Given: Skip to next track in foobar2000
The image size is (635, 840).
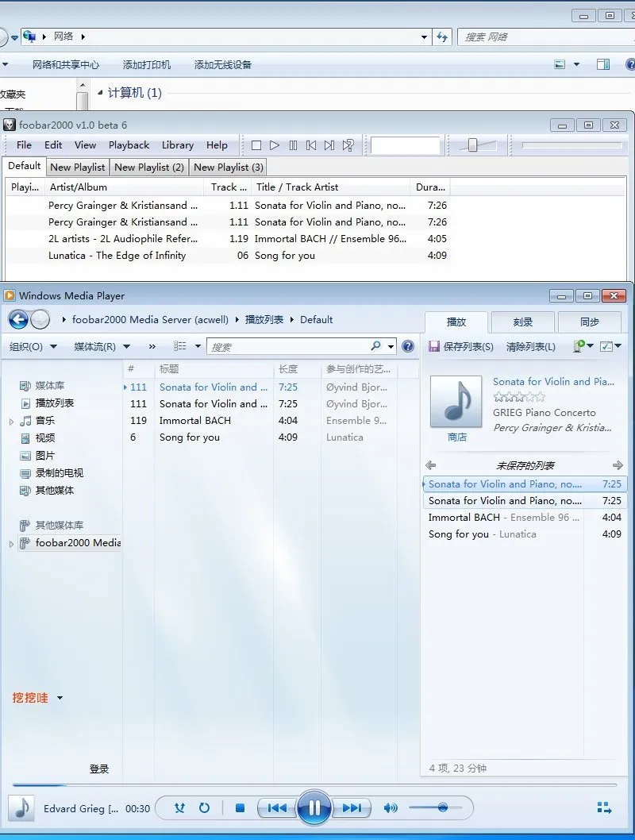Looking at the screenshot, I should pyautogui.click(x=329, y=145).
